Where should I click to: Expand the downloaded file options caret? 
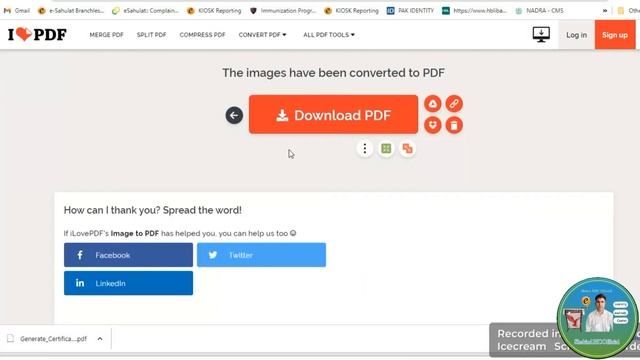pyautogui.click(x=100, y=339)
